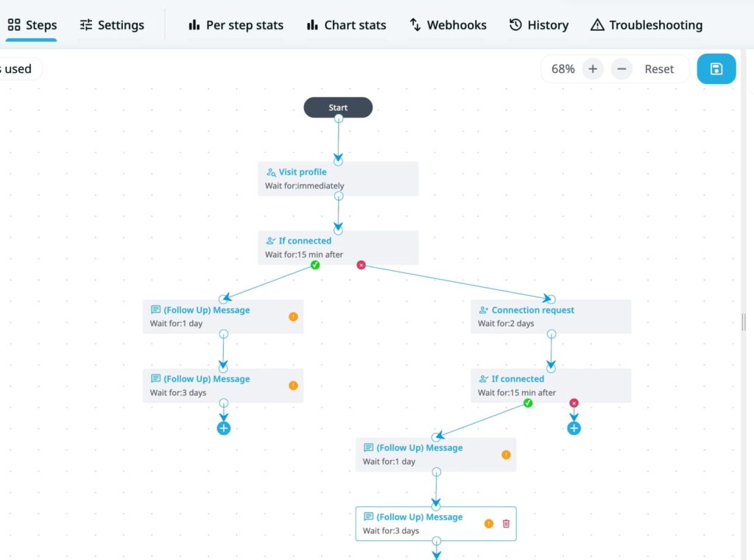754x560 pixels.
Task: Click the green checkmark branch on the first If connected step
Action: pos(315,264)
